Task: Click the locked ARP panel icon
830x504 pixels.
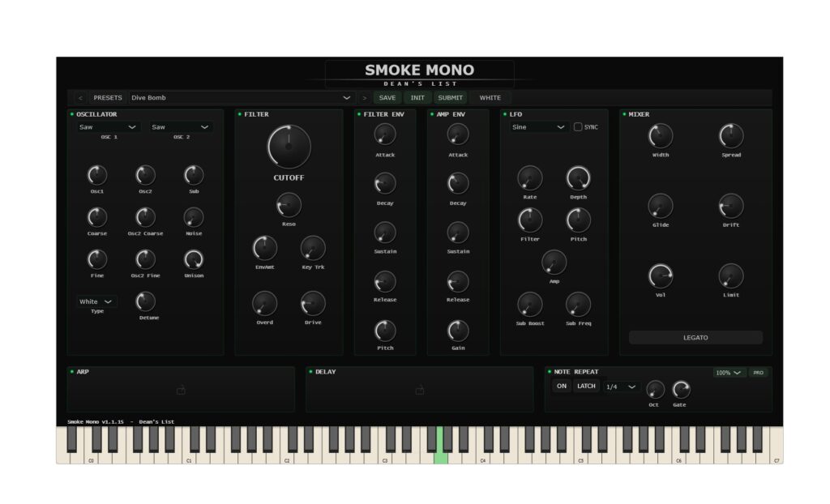Action: [181, 391]
